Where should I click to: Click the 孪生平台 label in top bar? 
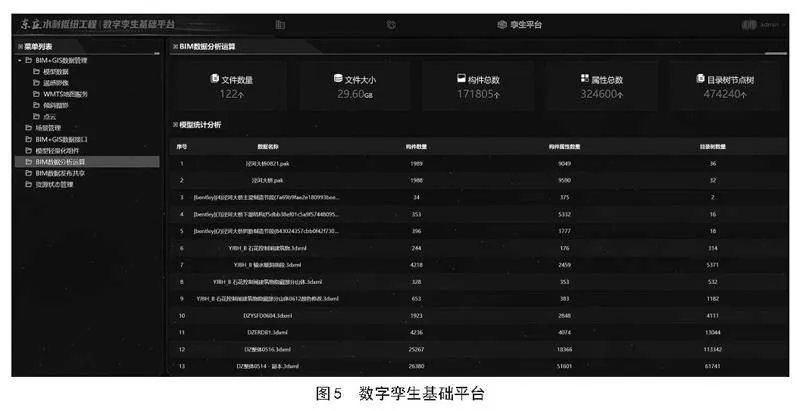(526, 24)
